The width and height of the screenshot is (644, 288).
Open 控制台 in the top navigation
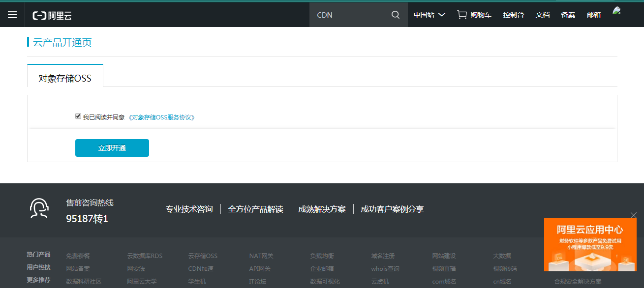click(x=513, y=15)
